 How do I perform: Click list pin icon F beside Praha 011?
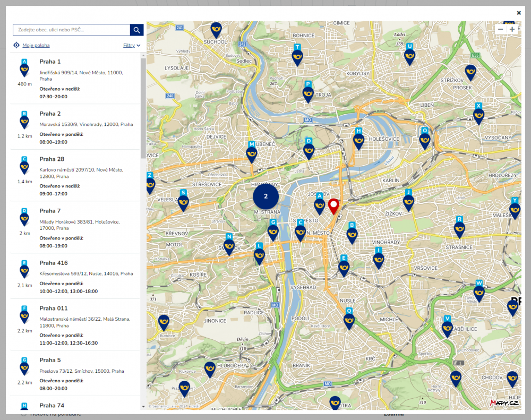pyautogui.click(x=24, y=315)
